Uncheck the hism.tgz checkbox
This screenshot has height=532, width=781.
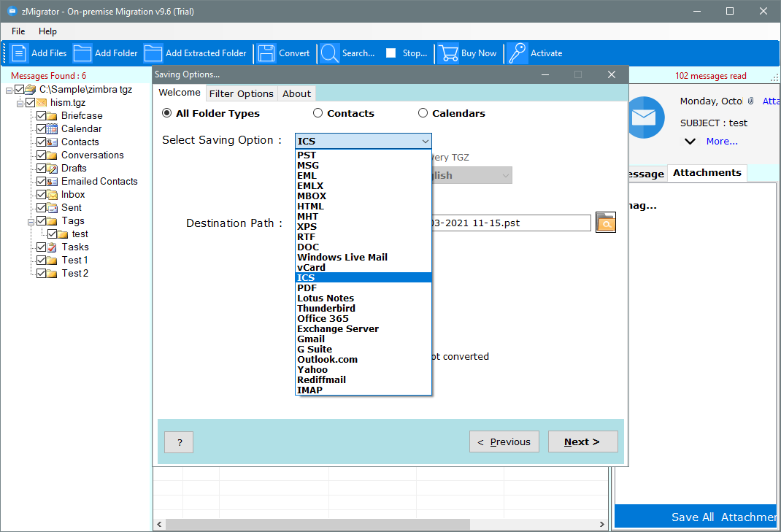[30, 103]
